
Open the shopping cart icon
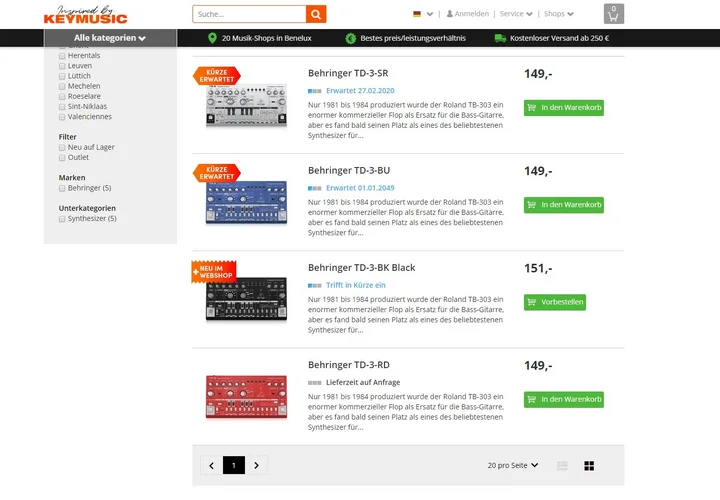(613, 14)
